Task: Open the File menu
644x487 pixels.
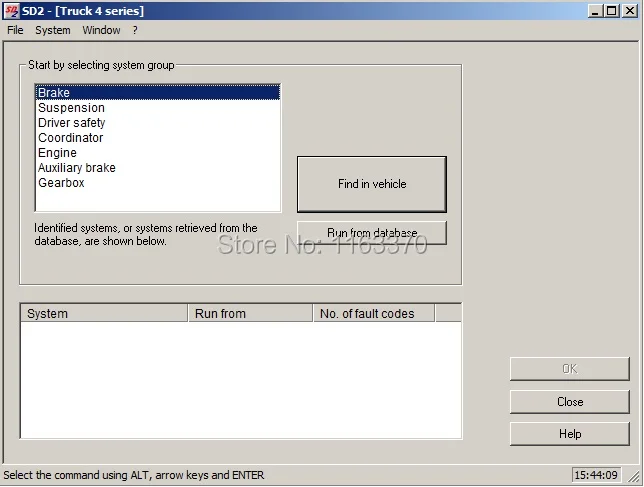Action: click(x=15, y=30)
